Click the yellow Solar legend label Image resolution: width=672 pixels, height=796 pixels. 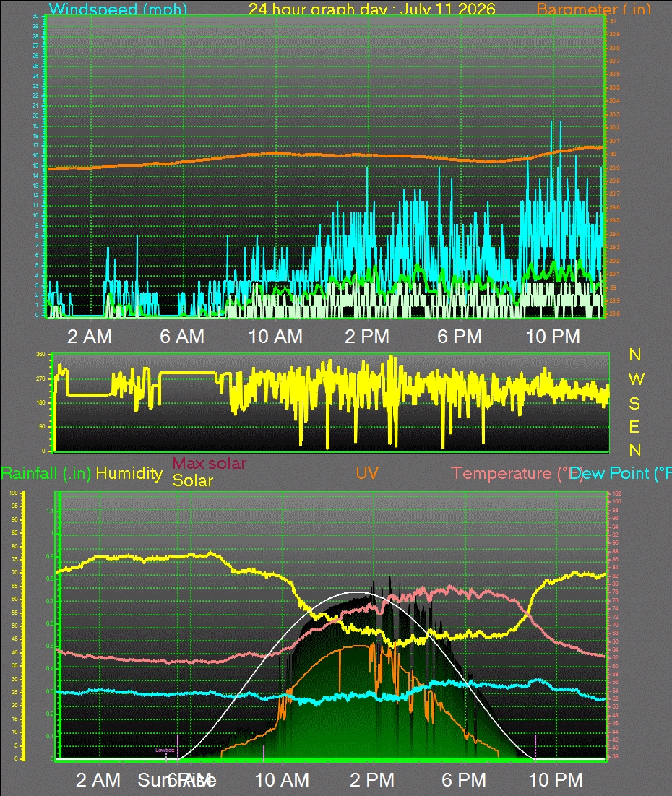tap(192, 480)
